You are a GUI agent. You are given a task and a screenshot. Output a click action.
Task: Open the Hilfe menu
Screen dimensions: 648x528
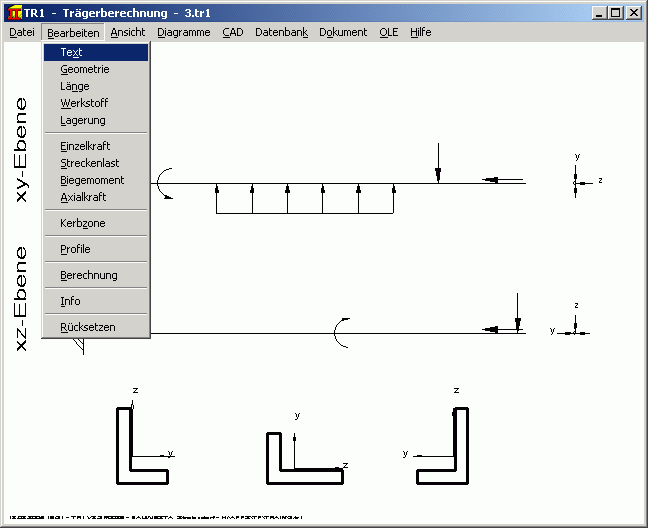[x=420, y=32]
